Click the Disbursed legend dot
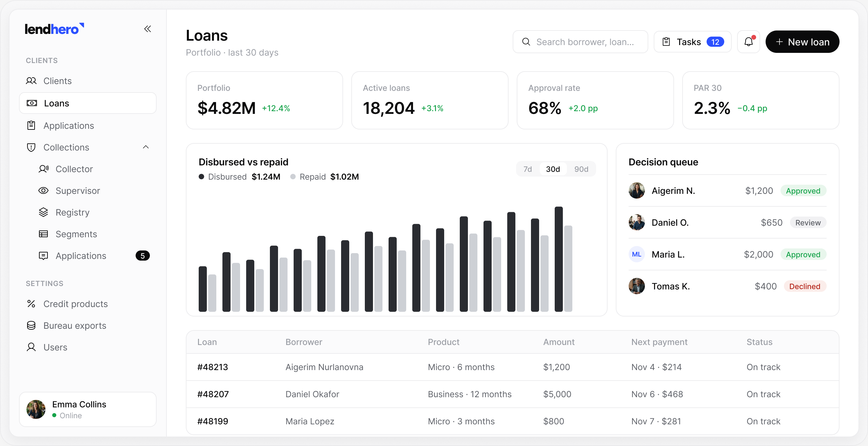868x446 pixels. (201, 177)
